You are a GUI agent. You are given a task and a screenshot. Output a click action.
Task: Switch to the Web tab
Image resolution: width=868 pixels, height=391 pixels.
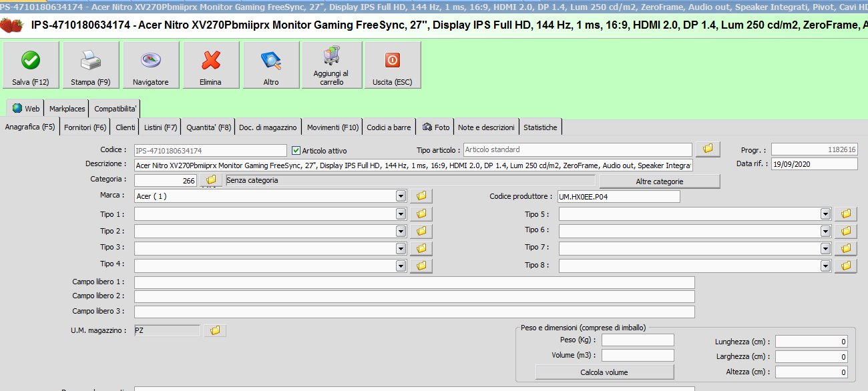25,109
